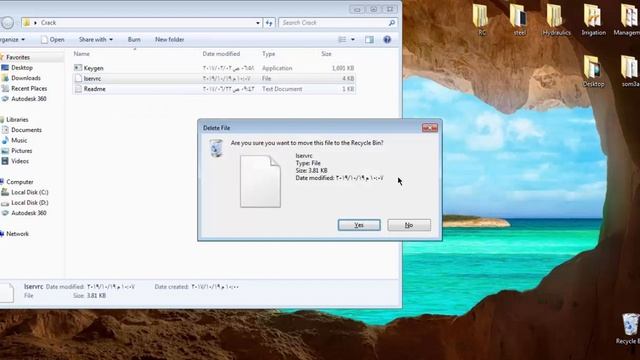640x360 pixels.
Task: Click the Readme file icon
Action: 78,89
